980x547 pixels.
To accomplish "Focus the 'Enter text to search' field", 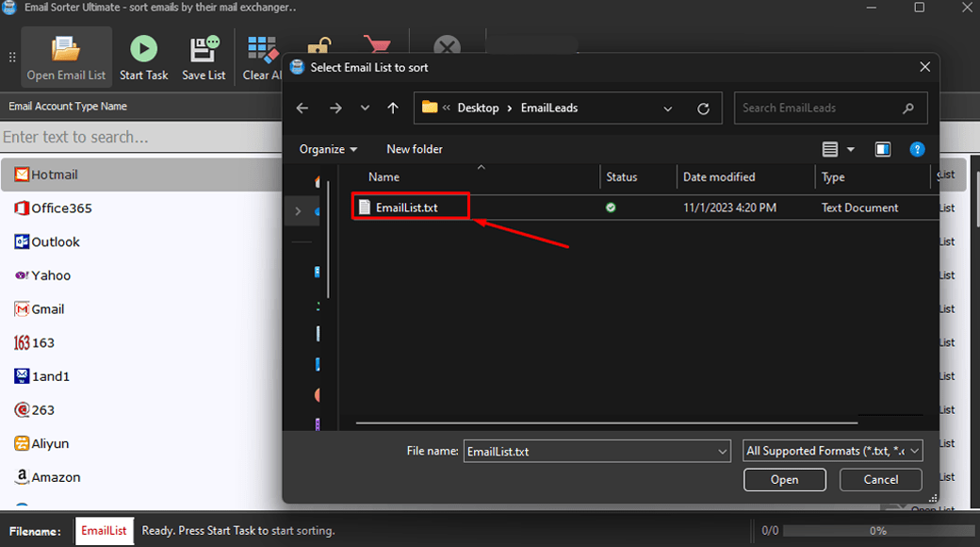I will click(x=141, y=137).
